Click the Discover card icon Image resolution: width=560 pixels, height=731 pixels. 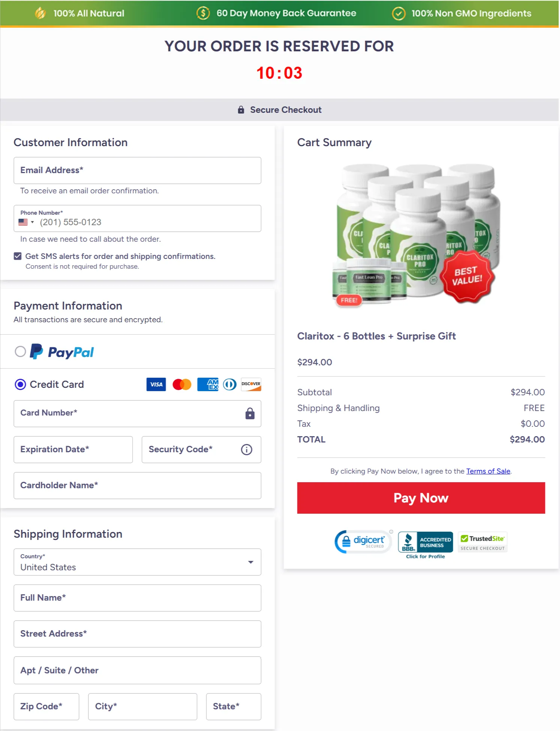coord(250,384)
